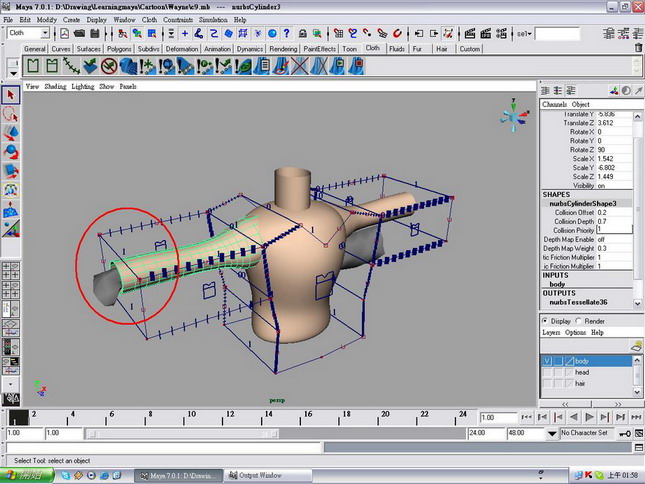
Task: Go to end of playback range
Action: 636,417
